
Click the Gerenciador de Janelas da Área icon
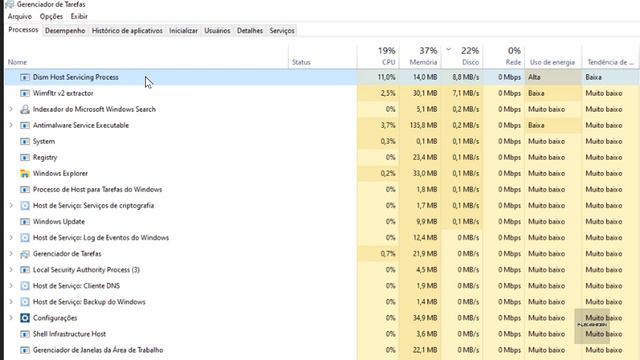pyautogui.click(x=25, y=350)
